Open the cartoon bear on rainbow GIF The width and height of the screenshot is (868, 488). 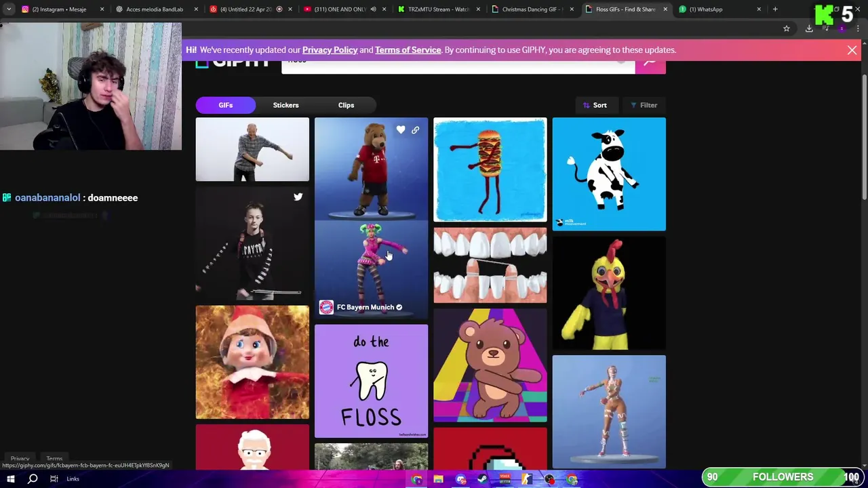tap(490, 365)
